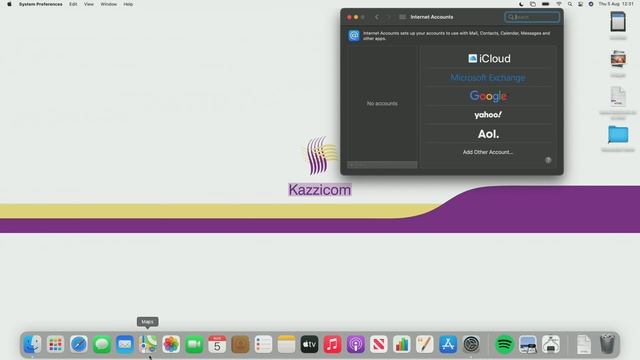Open the help question-mark button
The height and width of the screenshot is (360, 640).
548,160
